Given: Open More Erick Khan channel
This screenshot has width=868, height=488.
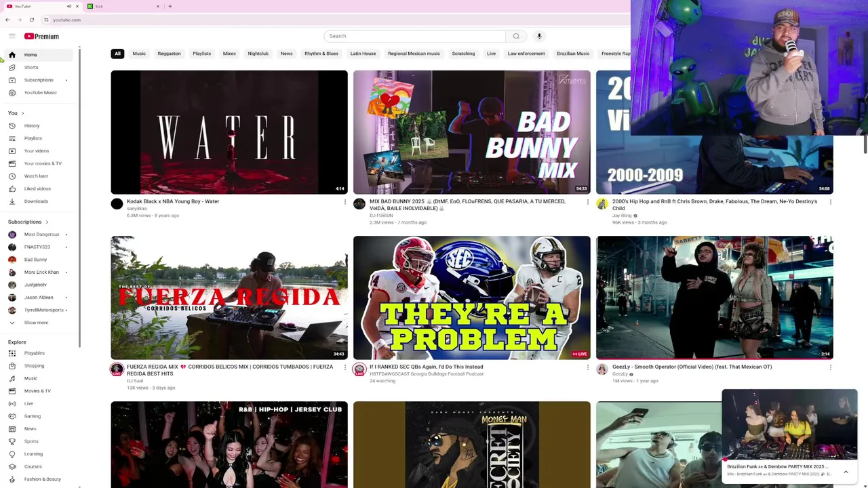Looking at the screenshot, I should [x=39, y=272].
